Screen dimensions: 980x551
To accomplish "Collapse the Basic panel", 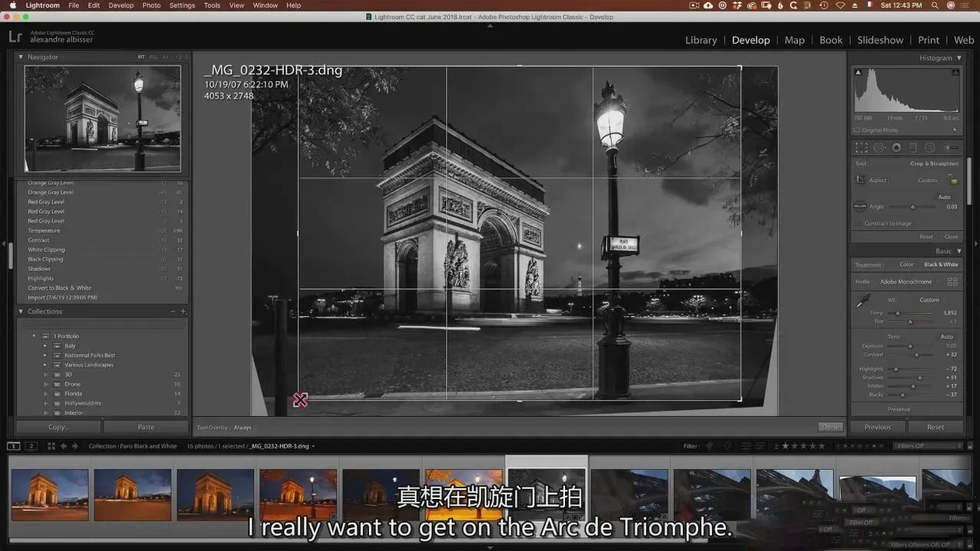I will [959, 251].
